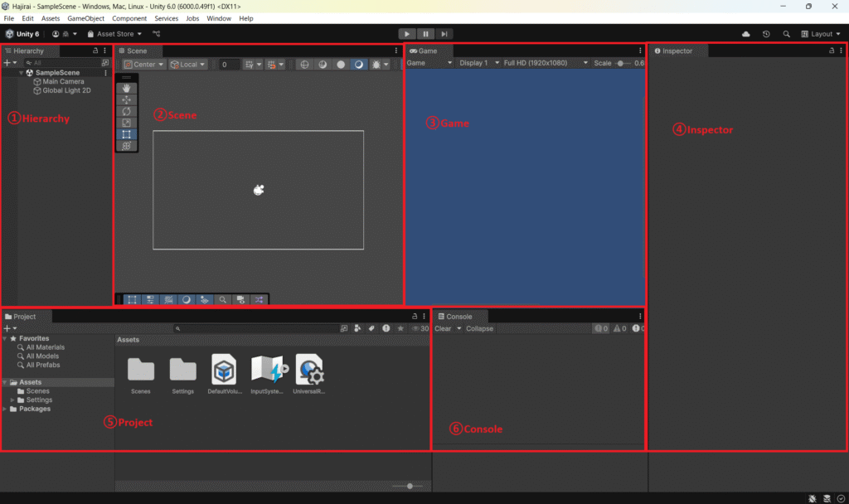Viewport: 849px width, 504px height.
Task: Open the File menu
Action: tap(9, 18)
